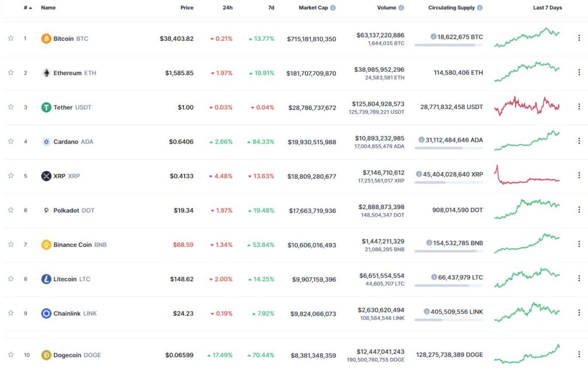Sort coins by the Price column header
Viewport: 588px width, 371px height.
pos(187,7)
